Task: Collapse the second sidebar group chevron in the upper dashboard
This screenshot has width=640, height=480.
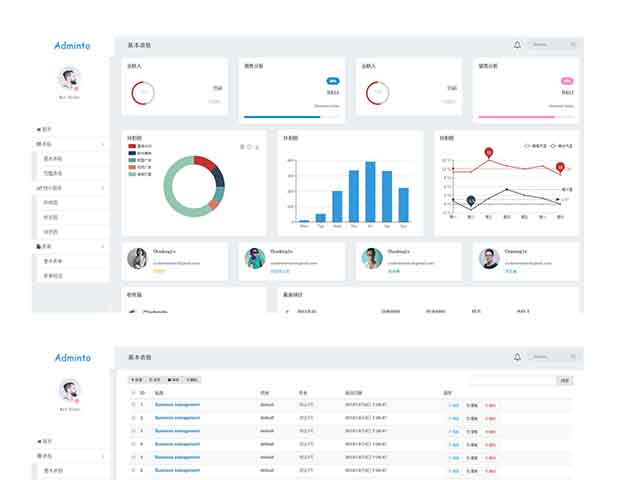Action: 102,188
